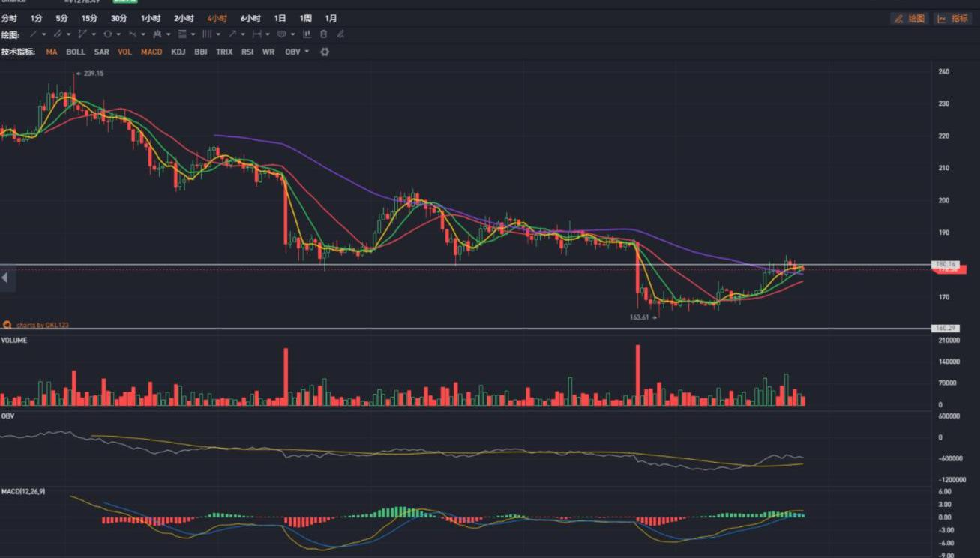The height and width of the screenshot is (558, 980).
Task: Click the left-arrow chart scroll handle
Action: coord(4,278)
